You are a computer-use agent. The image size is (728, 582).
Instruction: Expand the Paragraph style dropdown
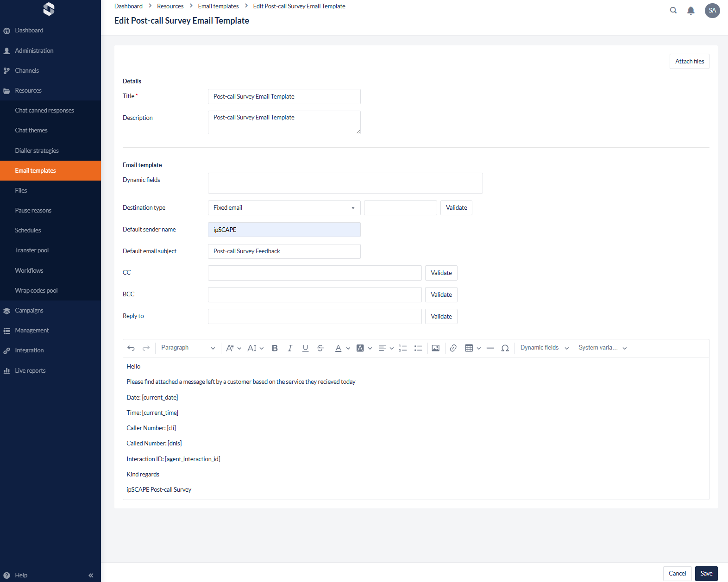click(x=188, y=348)
